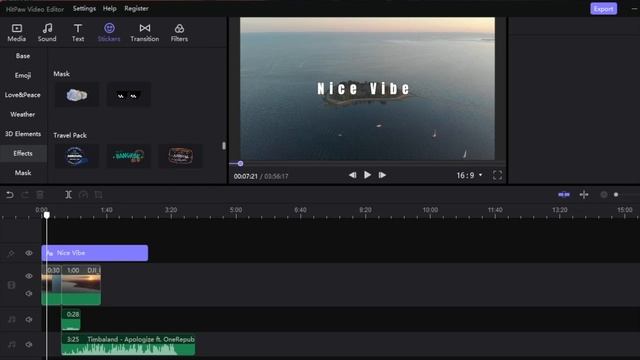Delete the selected clip
Screen dimensions: 640x360
click(40, 195)
